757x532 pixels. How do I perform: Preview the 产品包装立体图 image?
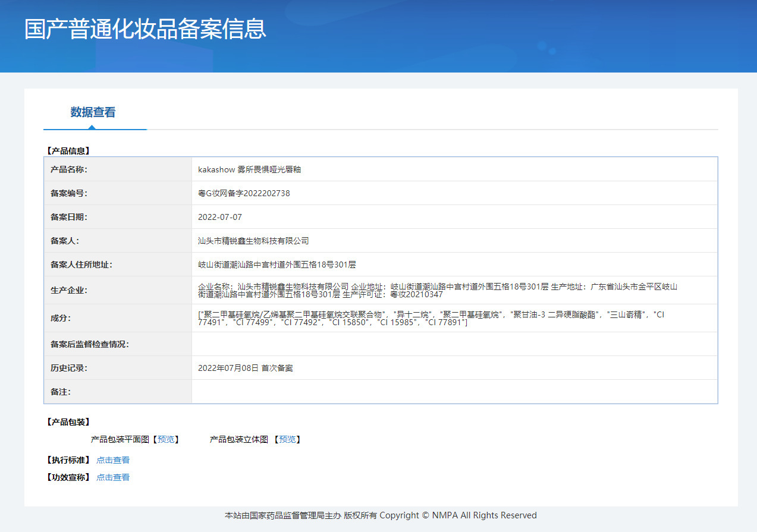click(x=287, y=439)
